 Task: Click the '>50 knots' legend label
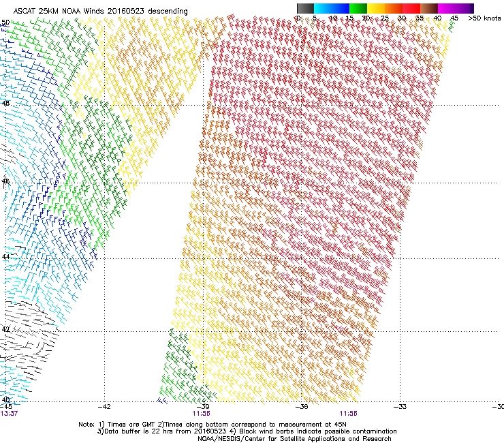click(x=484, y=18)
